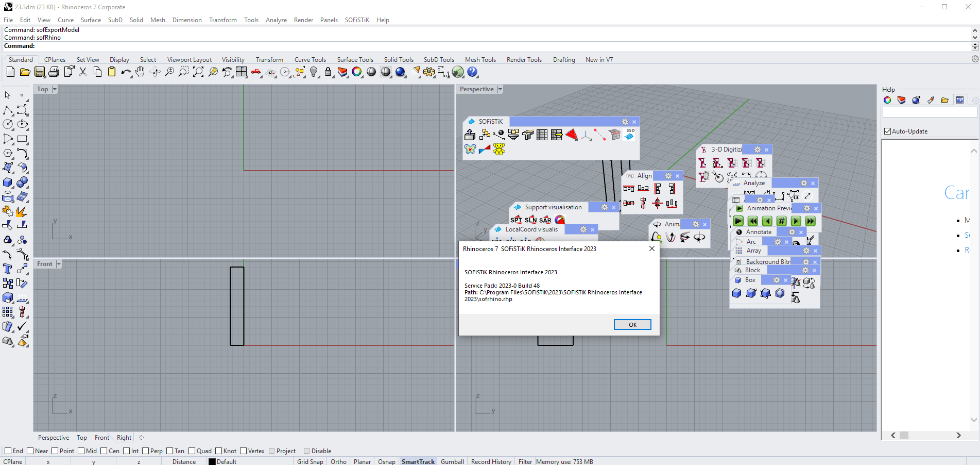Enable the Near osnap checkbox
This screenshot has width=980, height=465.
click(30, 451)
